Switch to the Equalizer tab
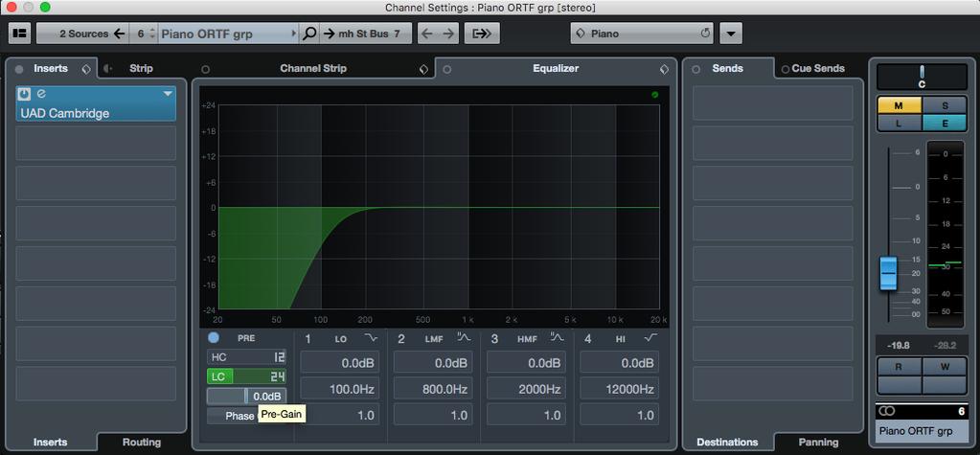This screenshot has width=980, height=455. click(556, 69)
